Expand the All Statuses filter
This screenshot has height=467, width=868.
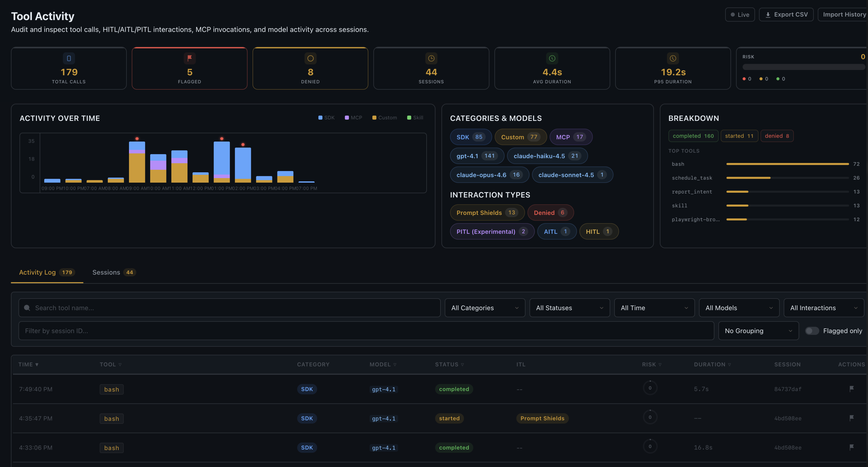point(569,308)
